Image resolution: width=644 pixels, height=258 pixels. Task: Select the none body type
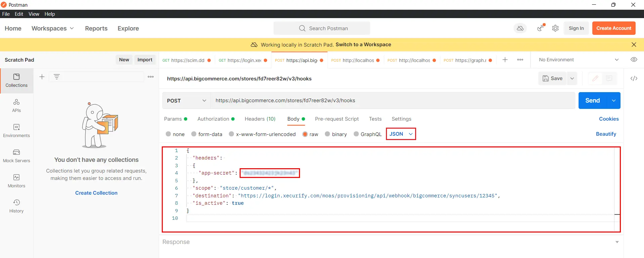pos(168,134)
